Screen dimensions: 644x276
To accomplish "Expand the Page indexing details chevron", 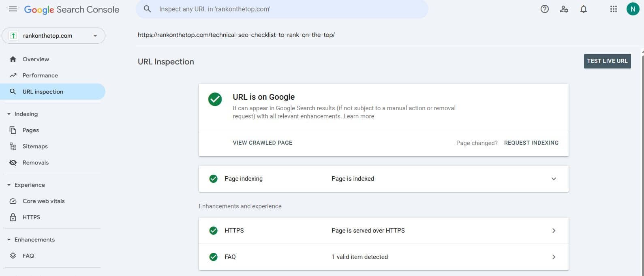I will coord(554,179).
